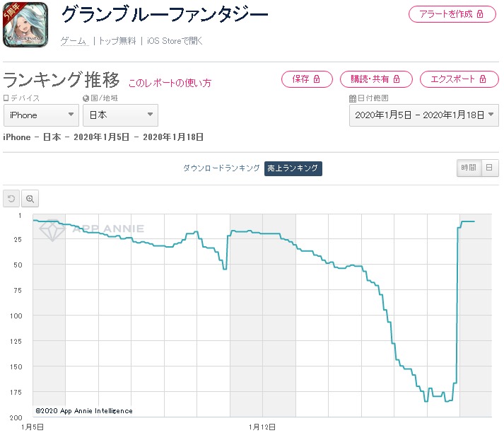
Task: Click the lock icon in the 購読・共有 button
Action: click(397, 79)
